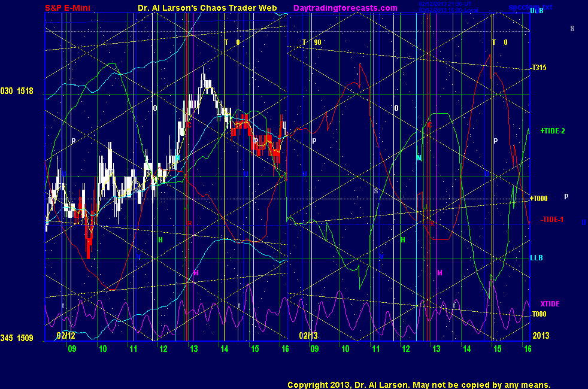
Task: Click the '02/12' date label
Action: (x=66, y=335)
